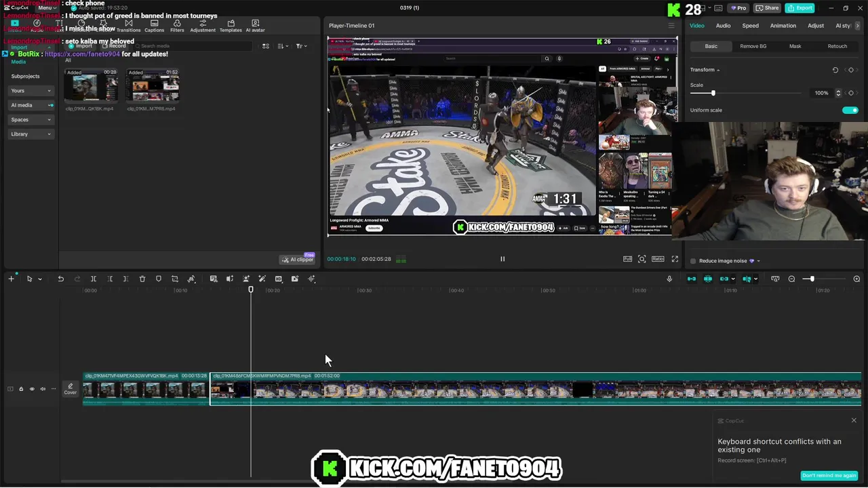
Task: Click the preview snapshot scan icon
Action: coord(642,259)
